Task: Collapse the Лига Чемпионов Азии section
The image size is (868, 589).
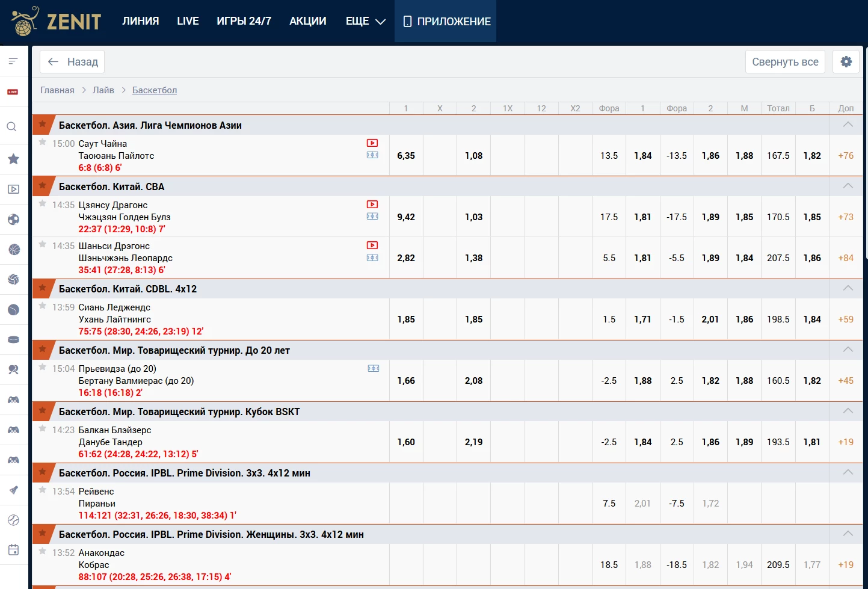Action: pyautogui.click(x=848, y=125)
